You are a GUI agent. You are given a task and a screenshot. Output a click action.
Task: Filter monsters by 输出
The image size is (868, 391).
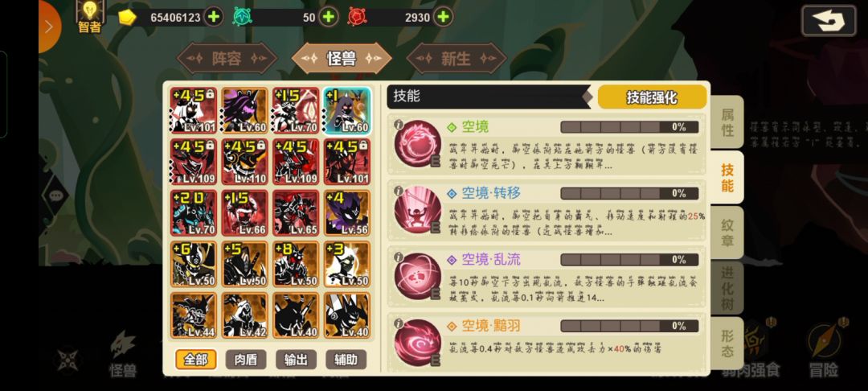tap(296, 360)
